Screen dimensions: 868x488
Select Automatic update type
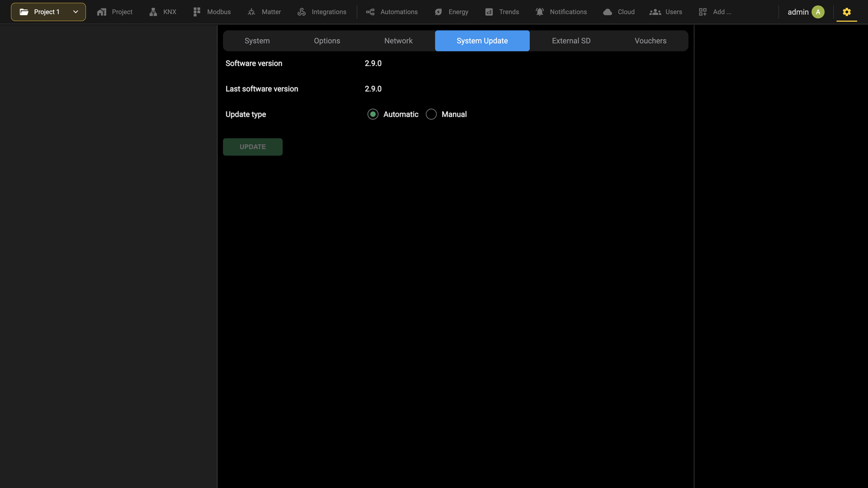point(373,114)
